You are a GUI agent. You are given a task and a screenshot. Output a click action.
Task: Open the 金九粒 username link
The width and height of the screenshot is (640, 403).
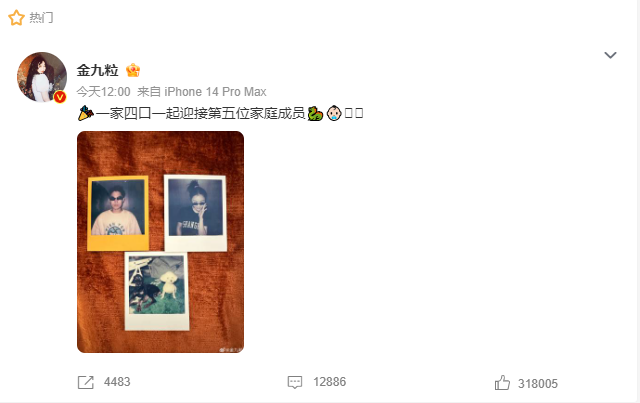[98, 70]
